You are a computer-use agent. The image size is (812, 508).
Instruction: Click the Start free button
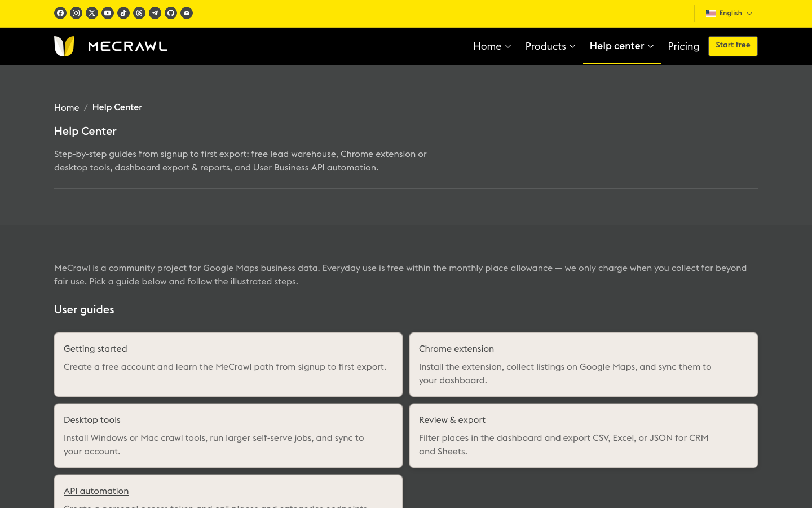(x=733, y=46)
